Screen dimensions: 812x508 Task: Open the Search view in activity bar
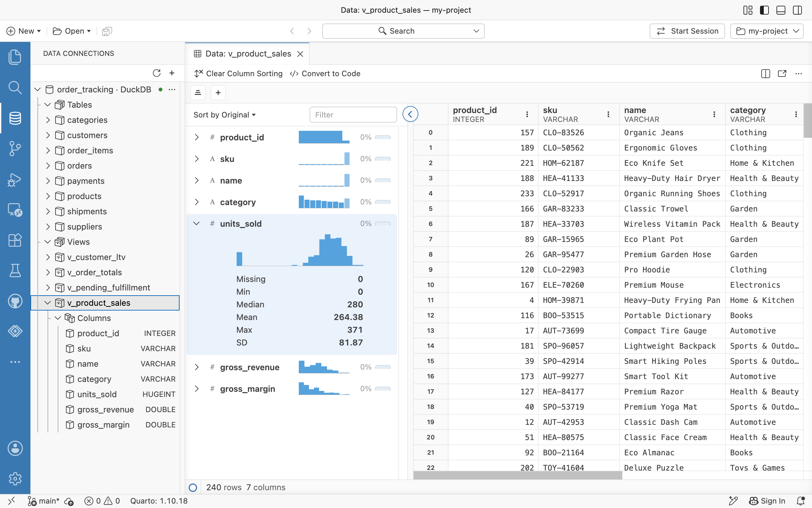pos(15,87)
